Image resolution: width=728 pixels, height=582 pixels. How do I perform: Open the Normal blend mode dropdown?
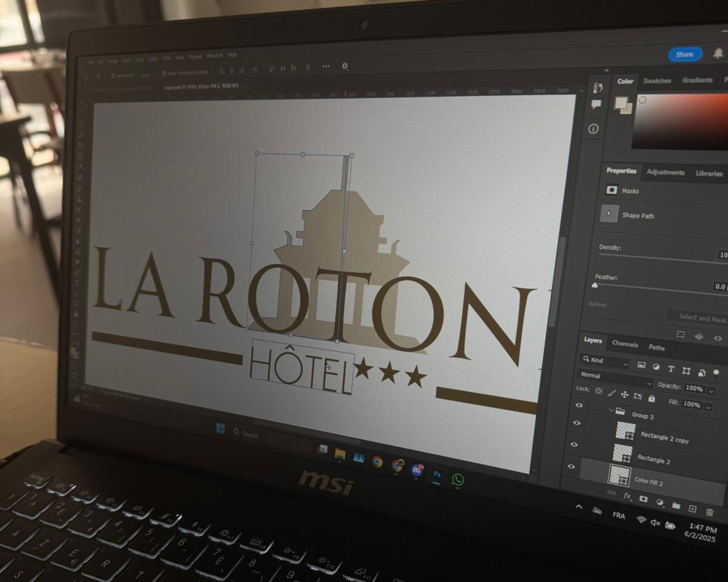(615, 379)
